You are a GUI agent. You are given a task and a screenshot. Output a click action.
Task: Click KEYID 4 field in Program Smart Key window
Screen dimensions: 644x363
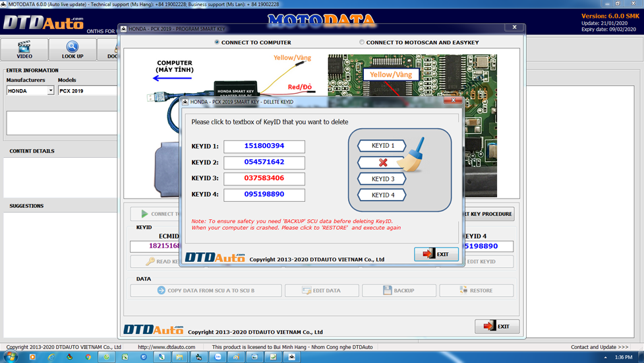coord(488,246)
